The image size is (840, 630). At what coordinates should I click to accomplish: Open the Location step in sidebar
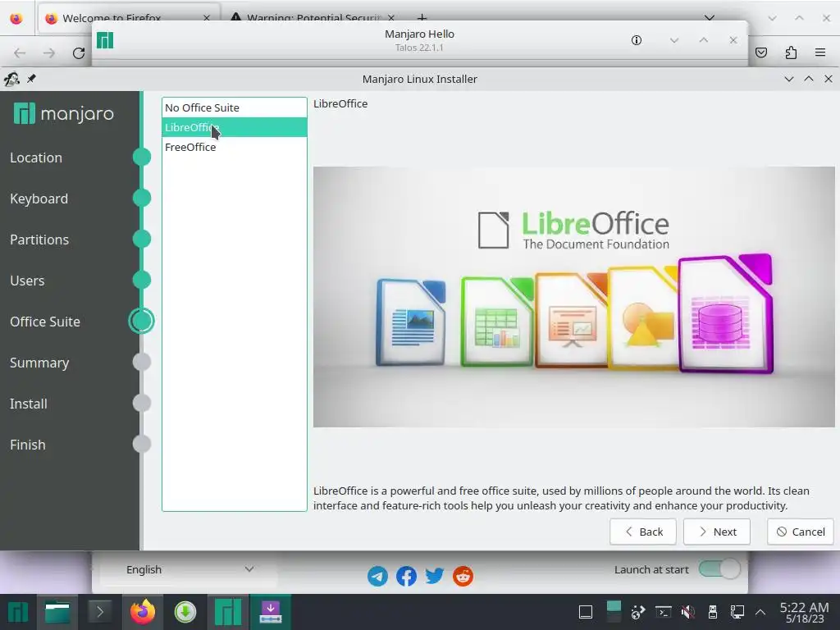point(36,157)
